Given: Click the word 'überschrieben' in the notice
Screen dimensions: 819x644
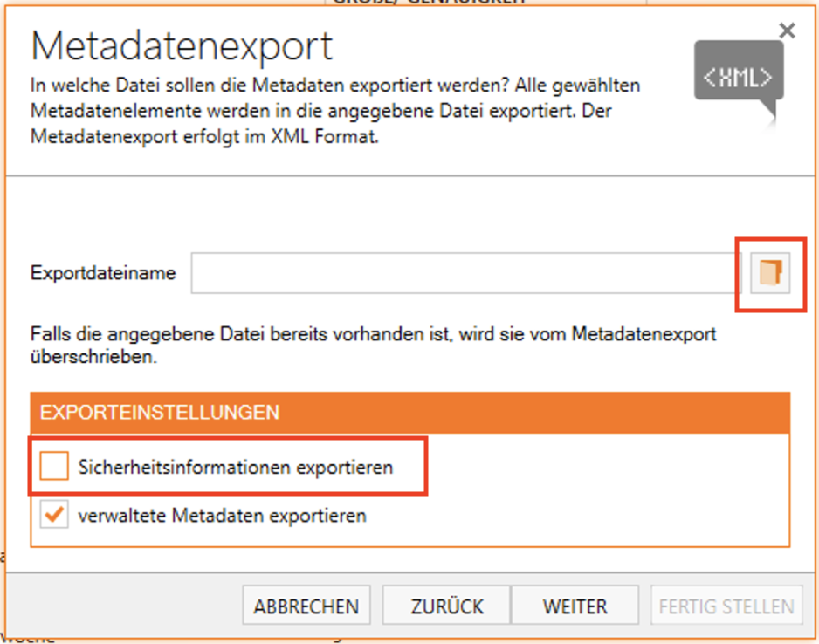Looking at the screenshot, I should coord(93,358).
